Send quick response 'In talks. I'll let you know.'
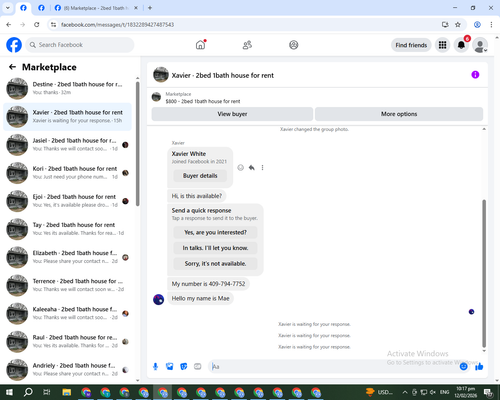The width and height of the screenshot is (500, 400). [215, 248]
